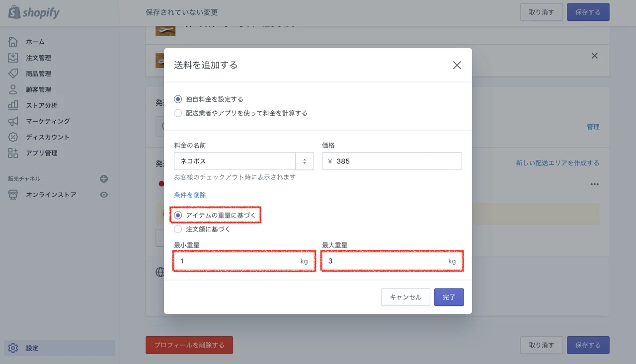This screenshot has width=636, height=364.
Task: Click the customers person icon
Action: coord(13,89)
